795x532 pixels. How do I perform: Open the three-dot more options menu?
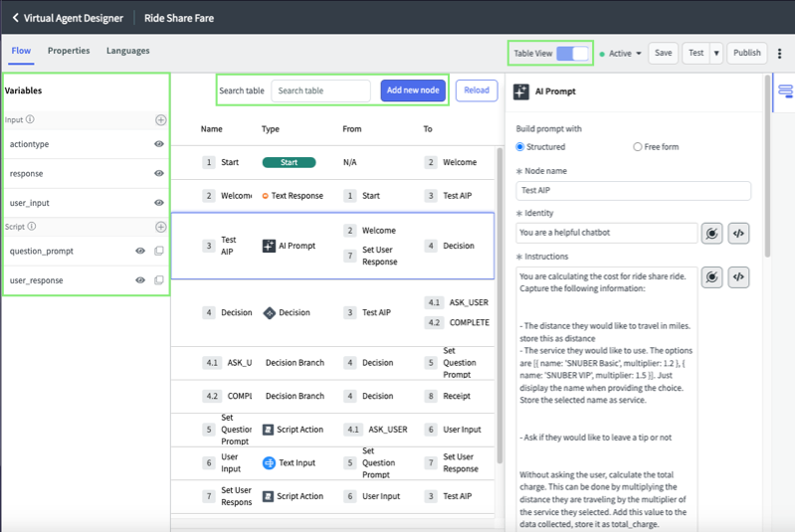(780, 54)
